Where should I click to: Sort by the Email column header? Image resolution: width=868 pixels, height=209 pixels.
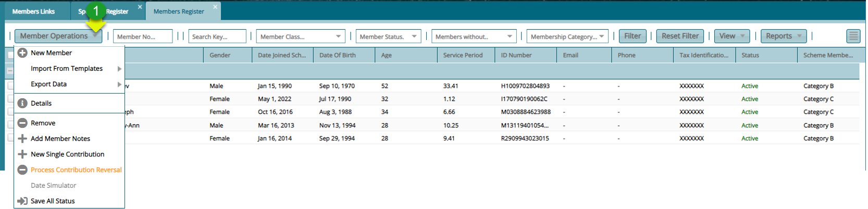[584, 55]
